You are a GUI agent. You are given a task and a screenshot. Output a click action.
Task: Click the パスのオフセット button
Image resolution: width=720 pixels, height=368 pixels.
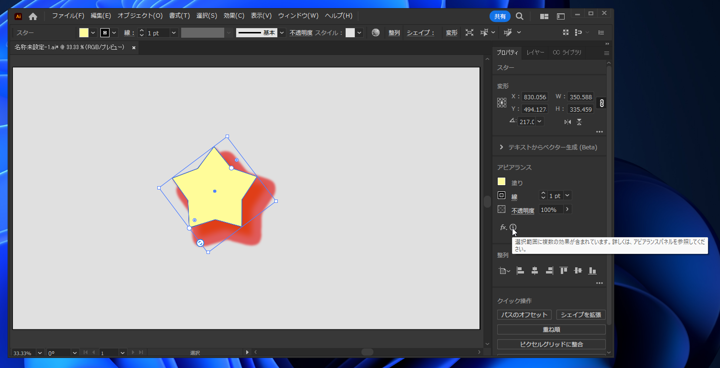tap(524, 315)
